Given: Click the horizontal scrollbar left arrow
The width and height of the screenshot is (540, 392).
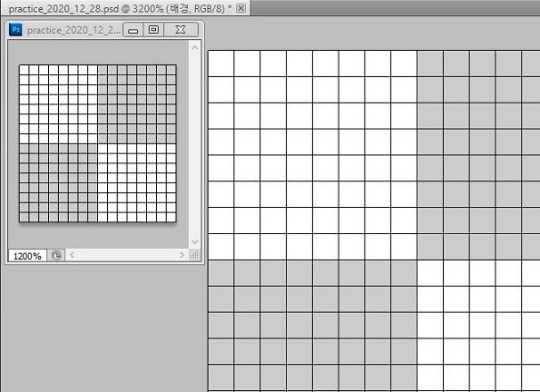Looking at the screenshot, I should (72, 255).
